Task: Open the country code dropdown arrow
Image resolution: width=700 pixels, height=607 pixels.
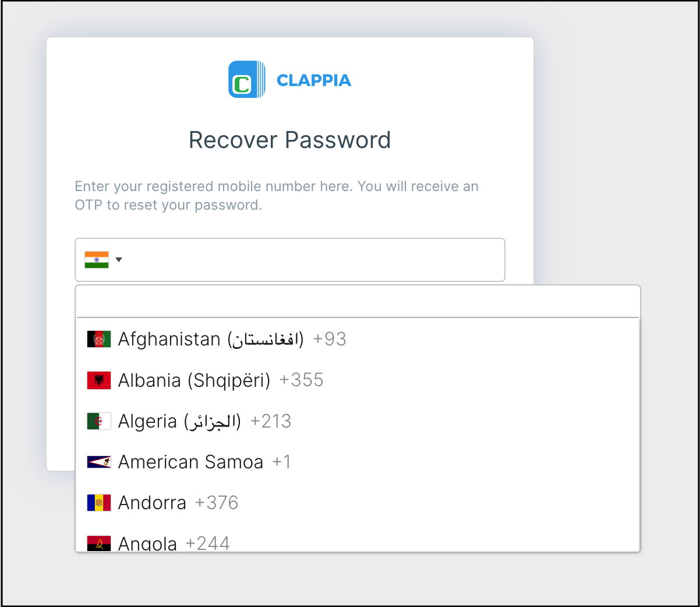Action: [x=119, y=260]
